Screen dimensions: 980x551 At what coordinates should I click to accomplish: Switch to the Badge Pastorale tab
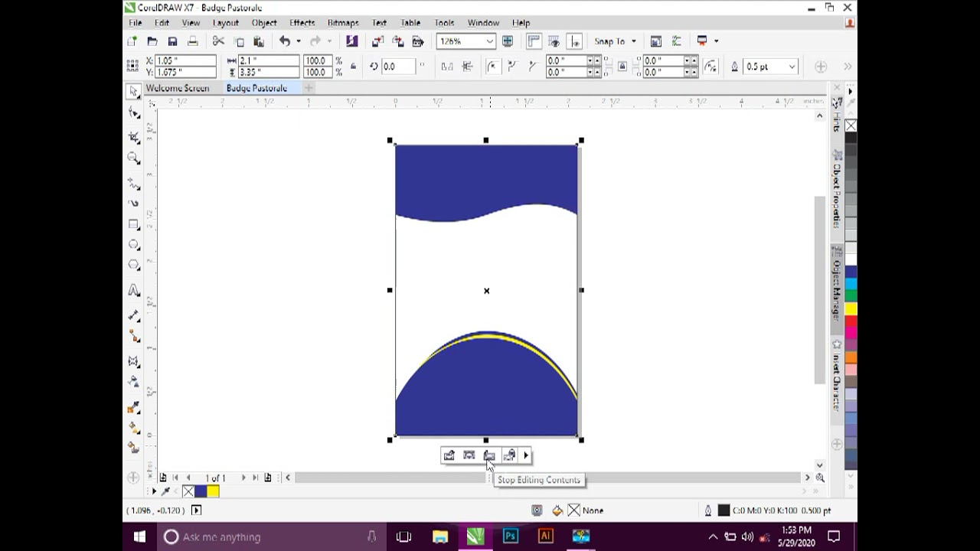256,88
